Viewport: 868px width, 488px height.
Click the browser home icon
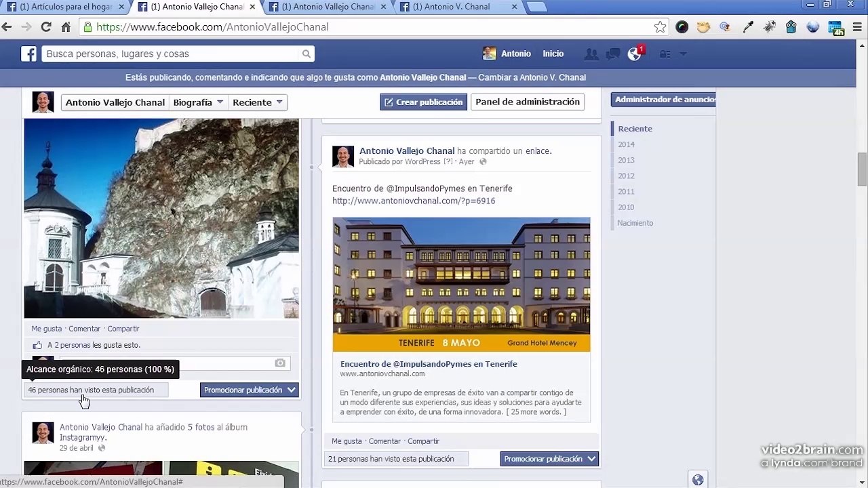click(66, 27)
